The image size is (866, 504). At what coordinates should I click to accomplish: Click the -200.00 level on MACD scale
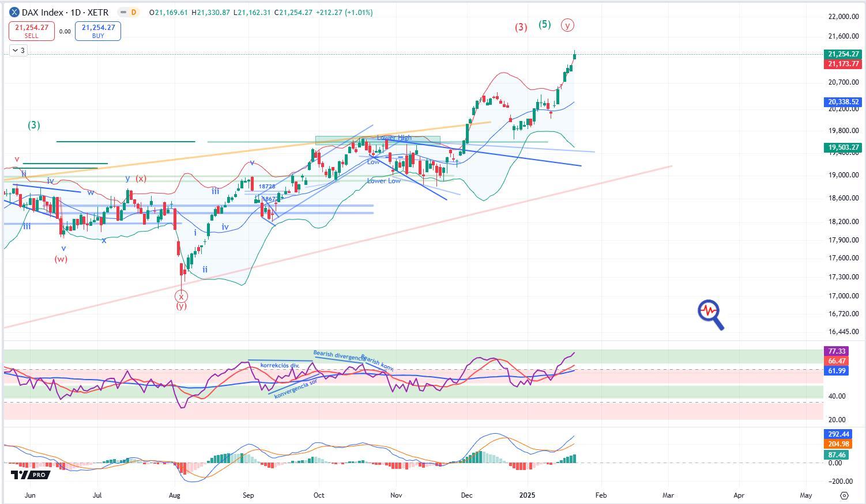tap(840, 482)
